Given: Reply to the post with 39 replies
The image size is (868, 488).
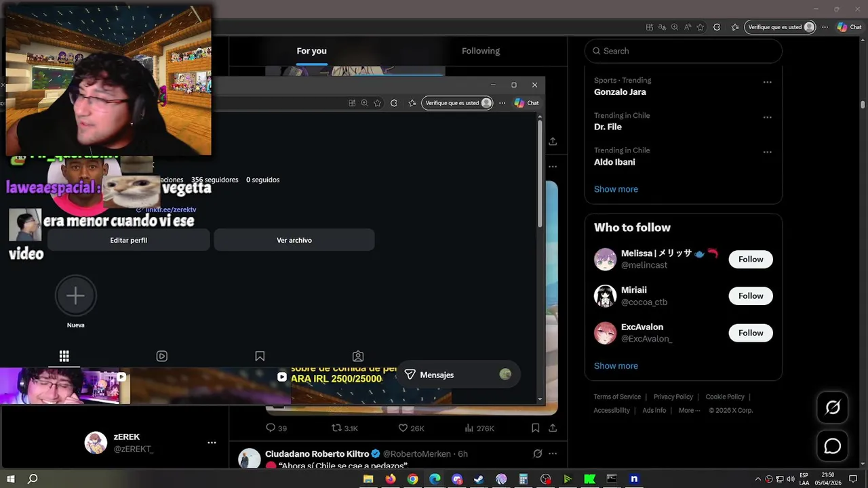Looking at the screenshot, I should click(x=276, y=428).
